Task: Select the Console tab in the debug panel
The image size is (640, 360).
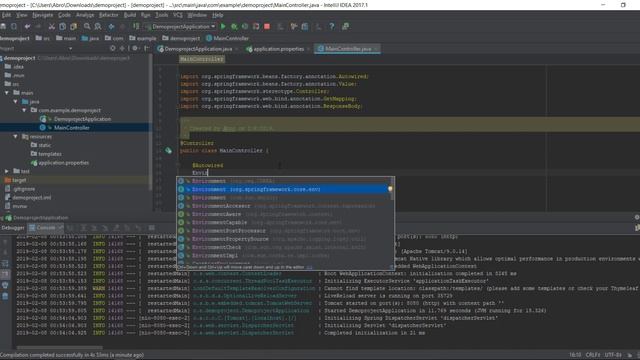Action: [x=45, y=228]
